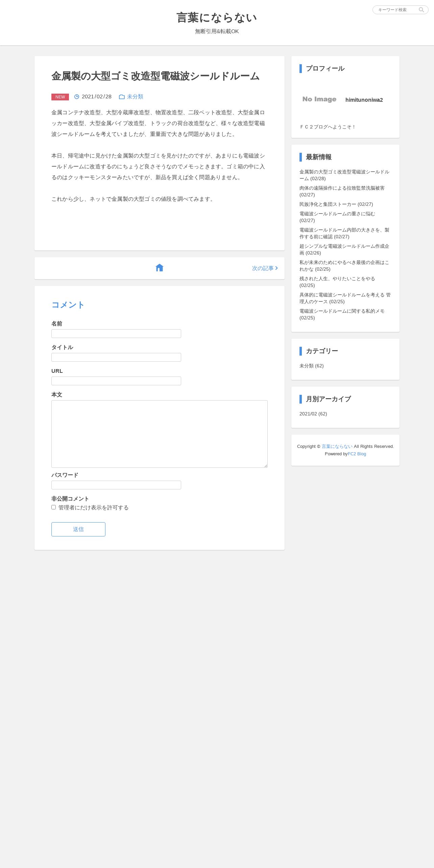Image resolution: width=434 pixels, height=868 pixels.
Task: Open the blog title 言葉にならない
Action: click(x=217, y=18)
